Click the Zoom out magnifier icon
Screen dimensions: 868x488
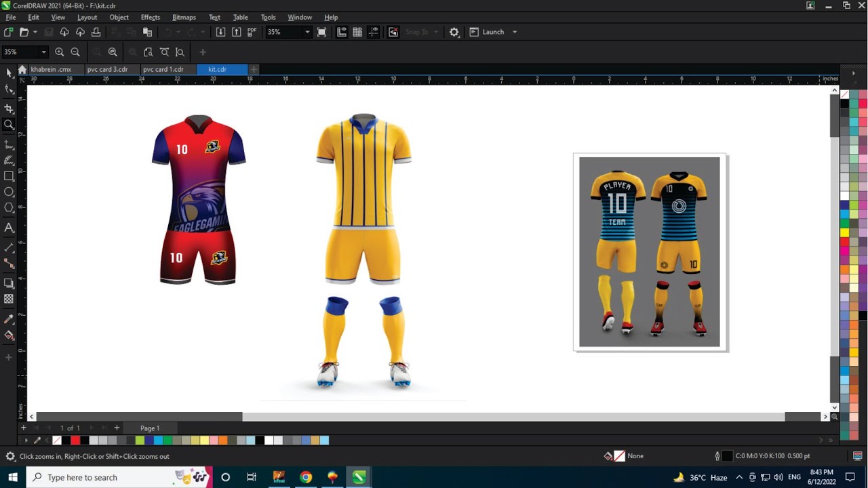[75, 52]
